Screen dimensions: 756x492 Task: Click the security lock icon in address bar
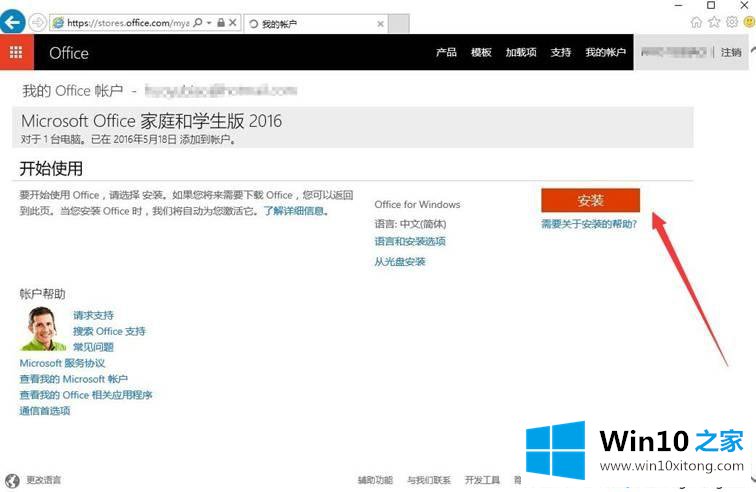click(x=221, y=23)
